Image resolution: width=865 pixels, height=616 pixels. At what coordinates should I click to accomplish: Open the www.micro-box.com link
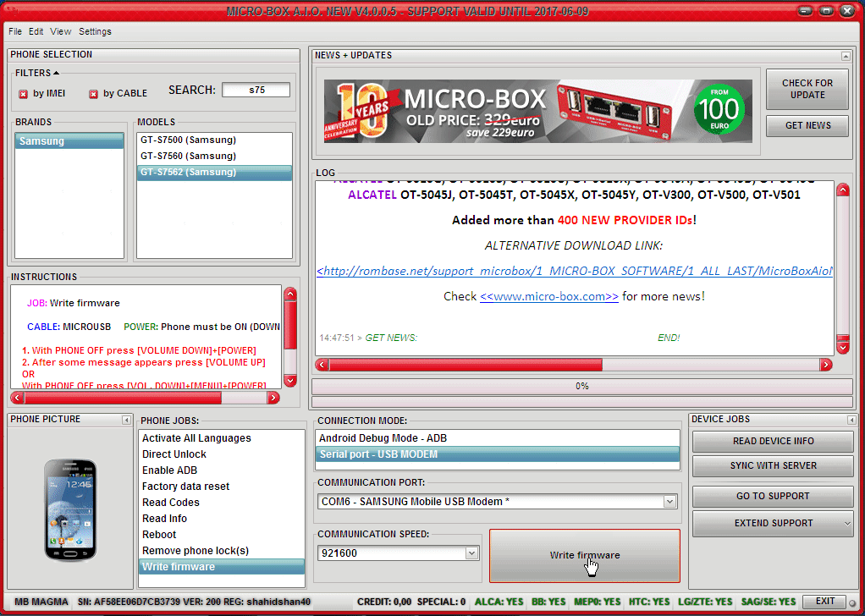549,297
